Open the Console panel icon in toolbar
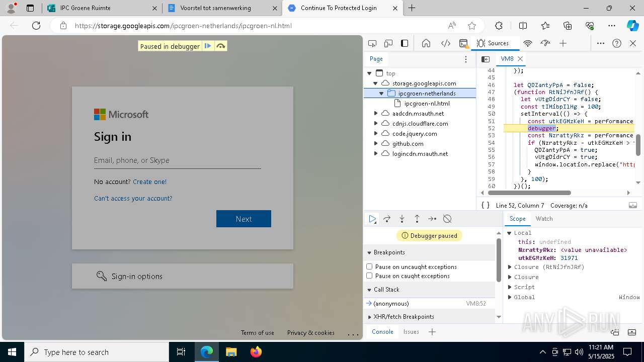This screenshot has width=644, height=362. click(x=464, y=43)
